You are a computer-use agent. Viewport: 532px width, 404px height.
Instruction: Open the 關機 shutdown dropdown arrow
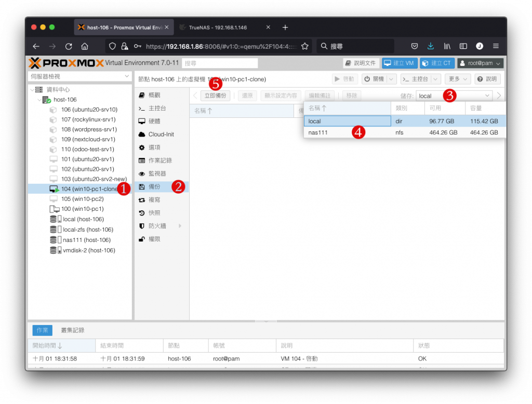[x=391, y=79]
